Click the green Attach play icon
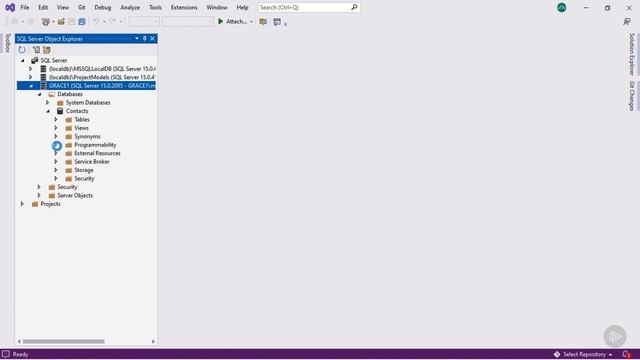This screenshot has width=640, height=360. (x=221, y=21)
